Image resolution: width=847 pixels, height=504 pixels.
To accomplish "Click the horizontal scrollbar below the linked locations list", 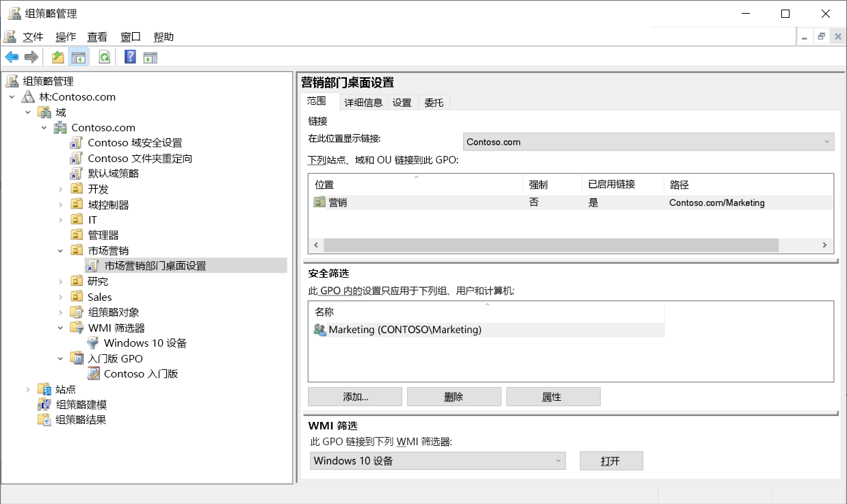I will 547,245.
